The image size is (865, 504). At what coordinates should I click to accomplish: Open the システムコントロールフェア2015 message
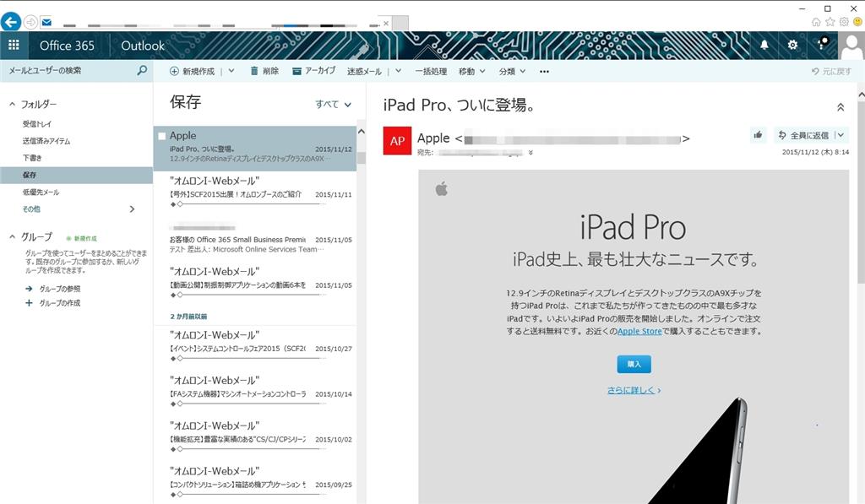coord(255,347)
